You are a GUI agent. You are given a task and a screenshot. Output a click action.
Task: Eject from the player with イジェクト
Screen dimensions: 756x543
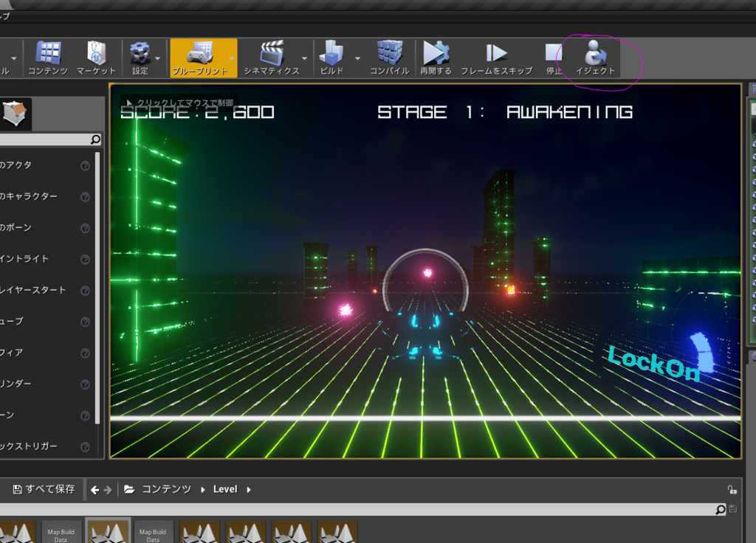click(x=596, y=58)
